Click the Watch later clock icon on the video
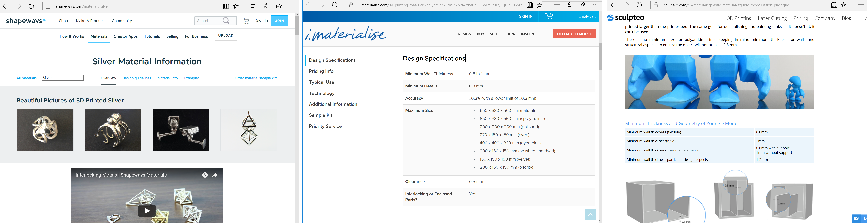Image resolution: width=868 pixels, height=223 pixels. click(x=205, y=175)
